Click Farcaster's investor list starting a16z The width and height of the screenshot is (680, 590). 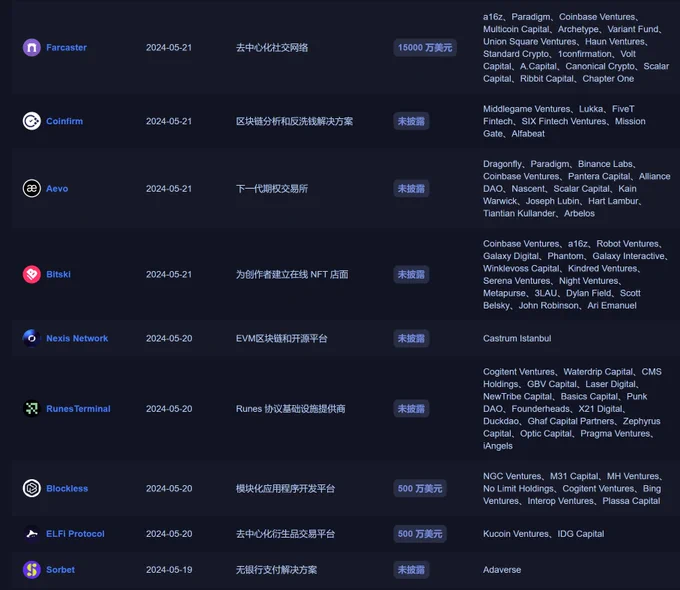[576, 48]
